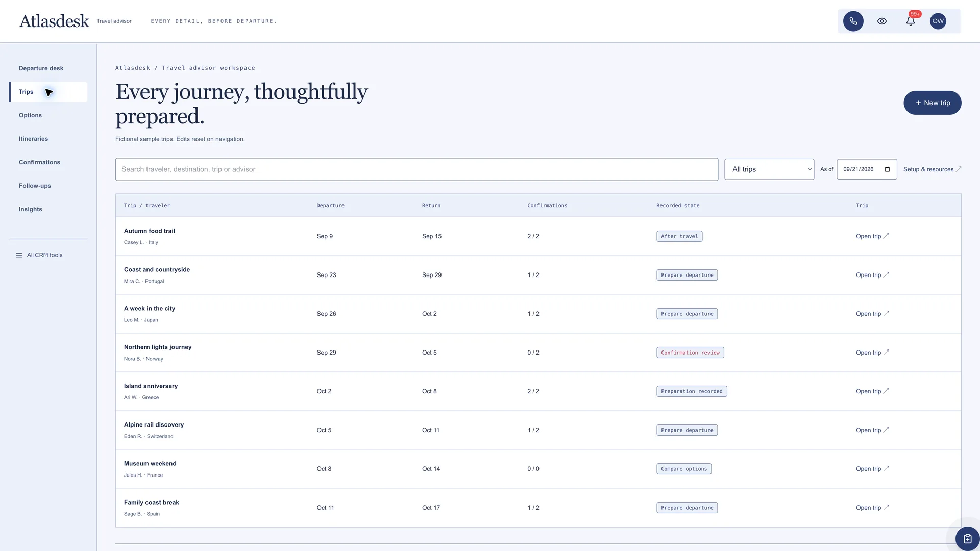Click the Confirmation review status badge
Image resolution: width=980 pixels, height=551 pixels.
coord(690,353)
